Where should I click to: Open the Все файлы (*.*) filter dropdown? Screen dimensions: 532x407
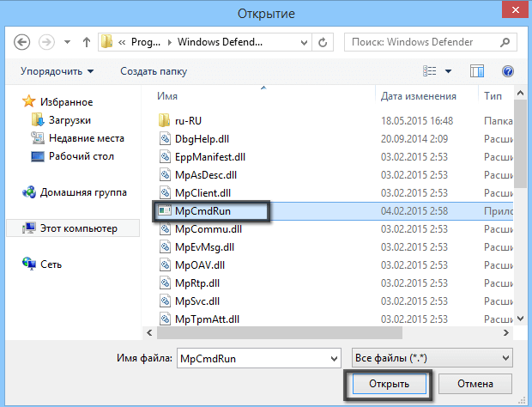pyautogui.click(x=432, y=358)
